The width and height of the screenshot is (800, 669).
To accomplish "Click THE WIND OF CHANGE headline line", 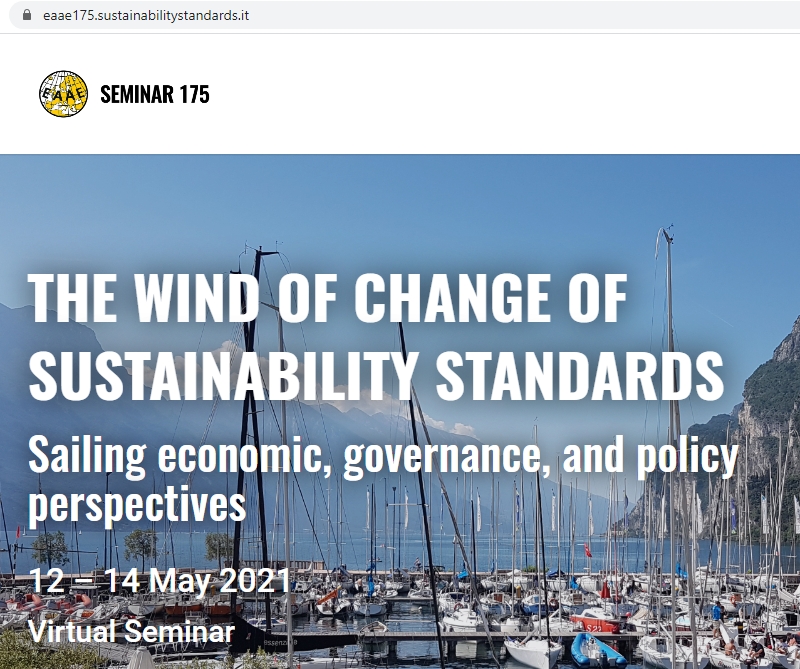I will pyautogui.click(x=328, y=297).
